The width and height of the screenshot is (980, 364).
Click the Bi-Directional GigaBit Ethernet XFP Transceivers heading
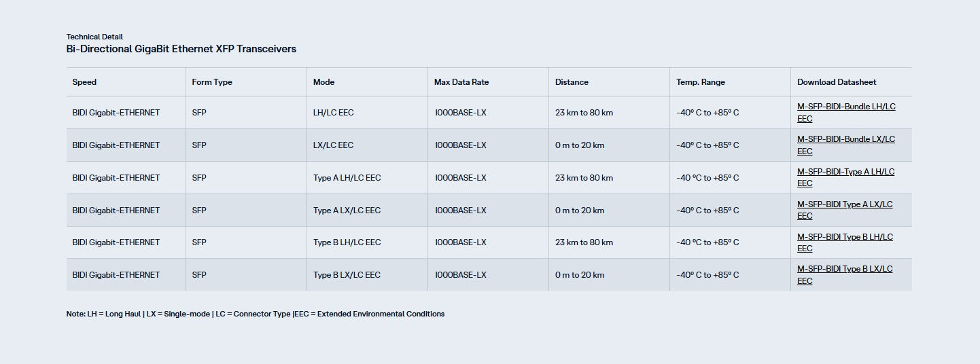point(181,49)
